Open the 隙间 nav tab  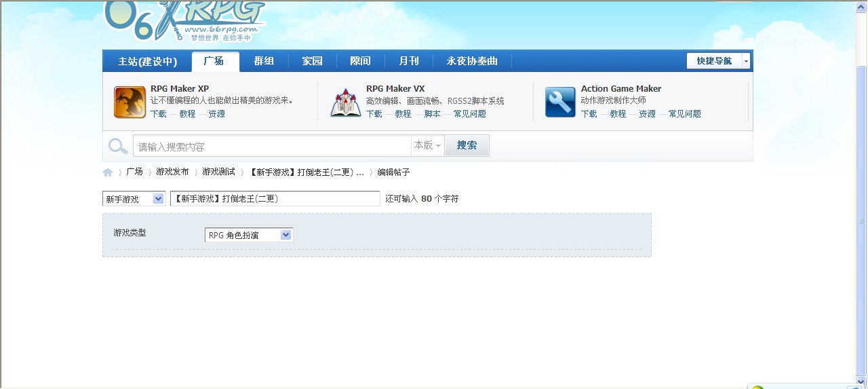[360, 61]
